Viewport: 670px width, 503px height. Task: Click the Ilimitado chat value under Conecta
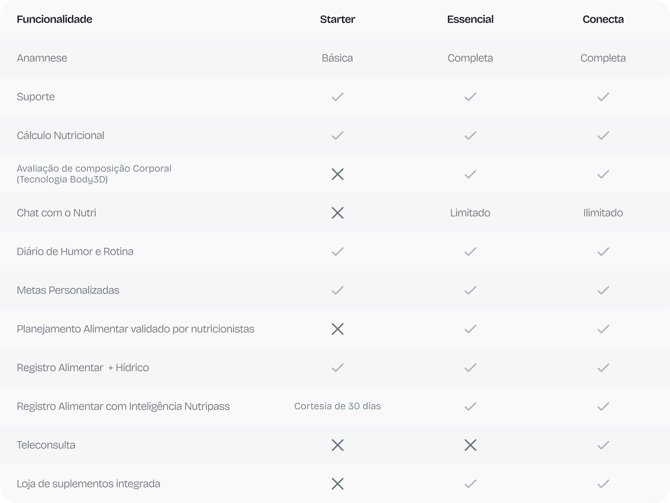(x=603, y=212)
